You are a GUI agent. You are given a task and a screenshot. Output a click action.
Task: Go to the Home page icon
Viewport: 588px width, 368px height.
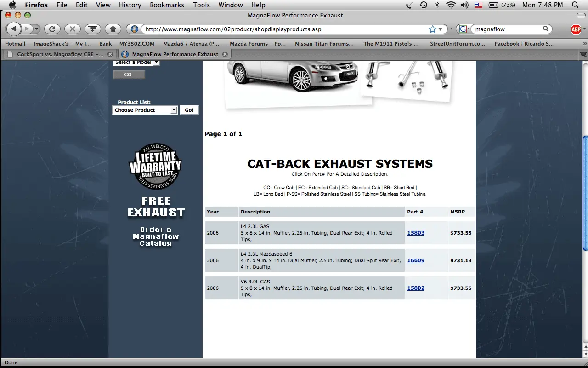[x=113, y=29]
